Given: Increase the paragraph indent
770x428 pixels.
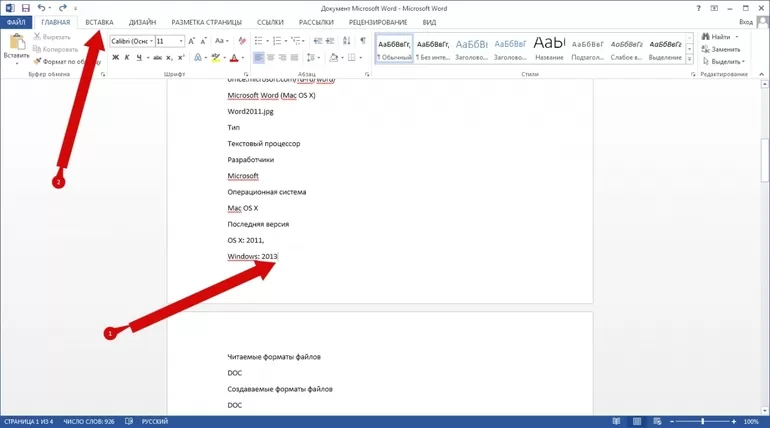Looking at the screenshot, I should (330, 41).
